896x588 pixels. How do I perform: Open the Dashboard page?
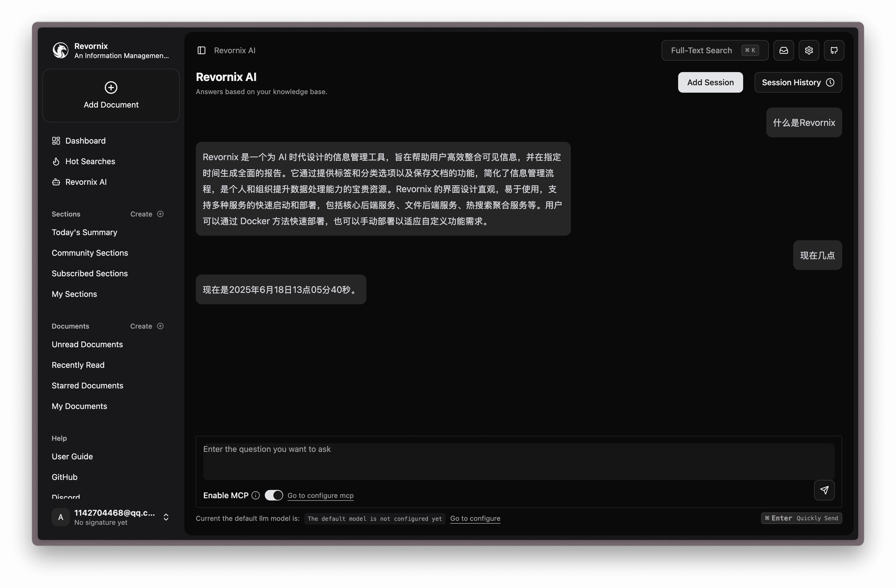pyautogui.click(x=85, y=141)
